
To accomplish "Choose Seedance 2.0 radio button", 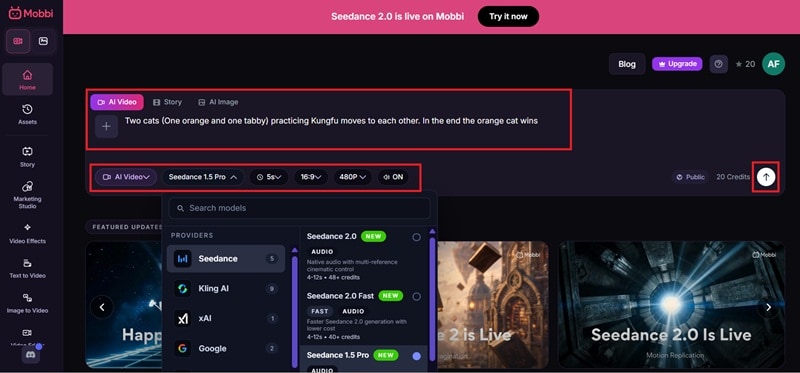I will pos(416,237).
